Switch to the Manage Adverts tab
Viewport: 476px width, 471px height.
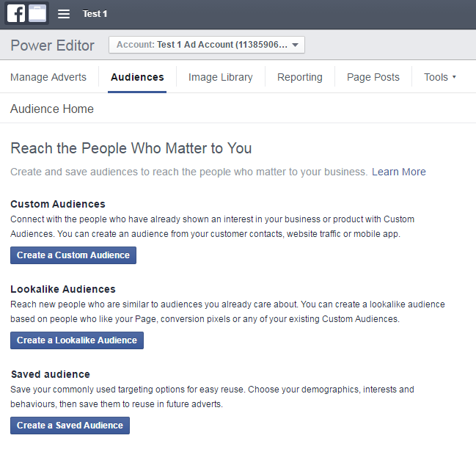(x=48, y=77)
